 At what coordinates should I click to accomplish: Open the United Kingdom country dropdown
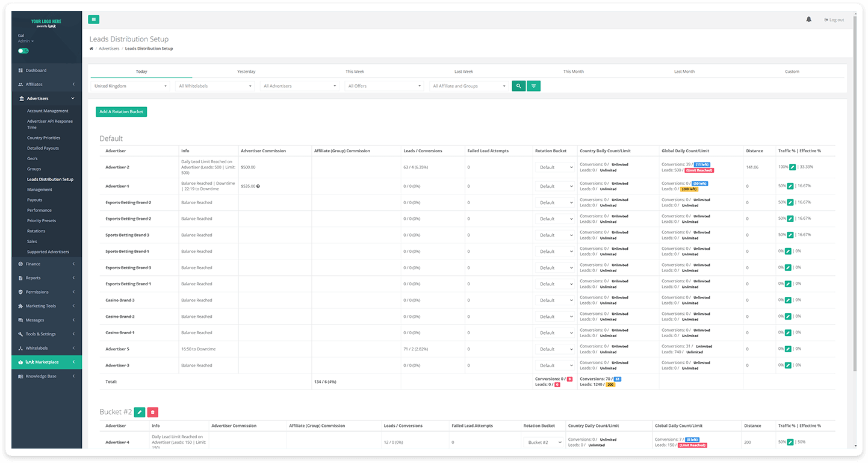[131, 86]
